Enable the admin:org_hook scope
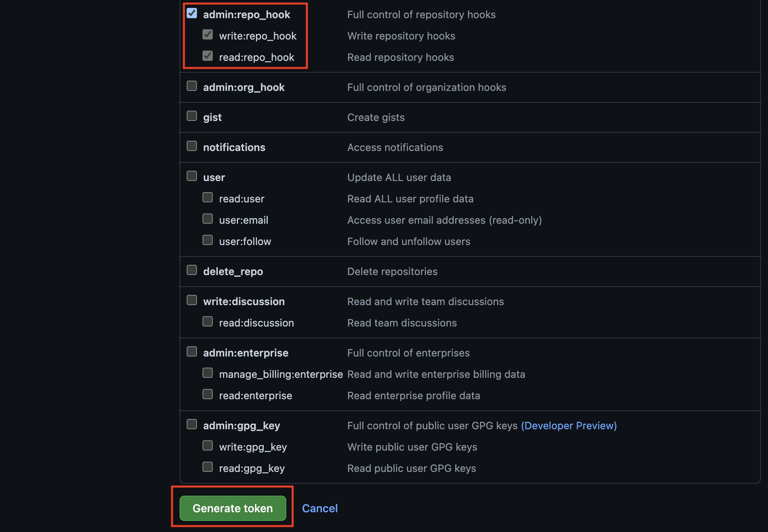 point(192,86)
